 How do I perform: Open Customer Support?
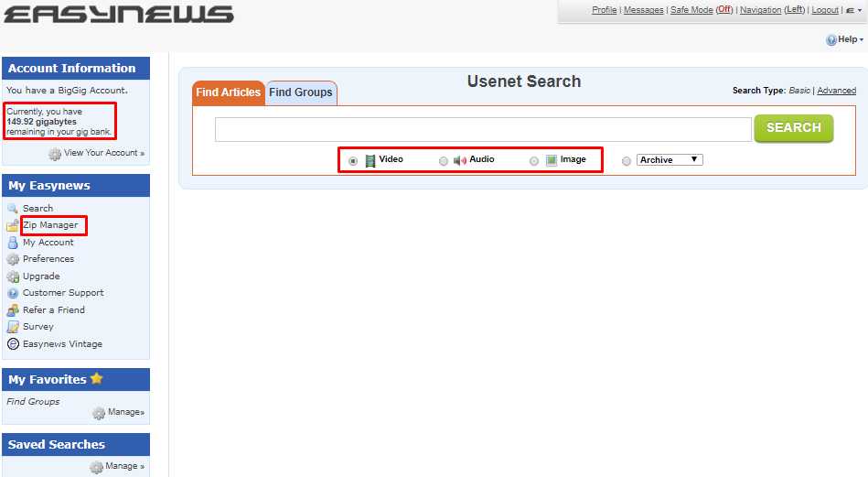tap(63, 292)
